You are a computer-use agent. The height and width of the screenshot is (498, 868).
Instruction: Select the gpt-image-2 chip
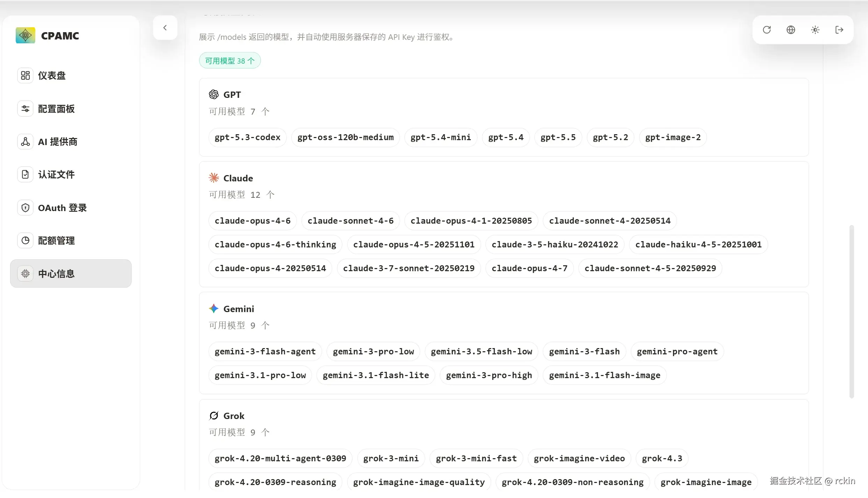[673, 137]
